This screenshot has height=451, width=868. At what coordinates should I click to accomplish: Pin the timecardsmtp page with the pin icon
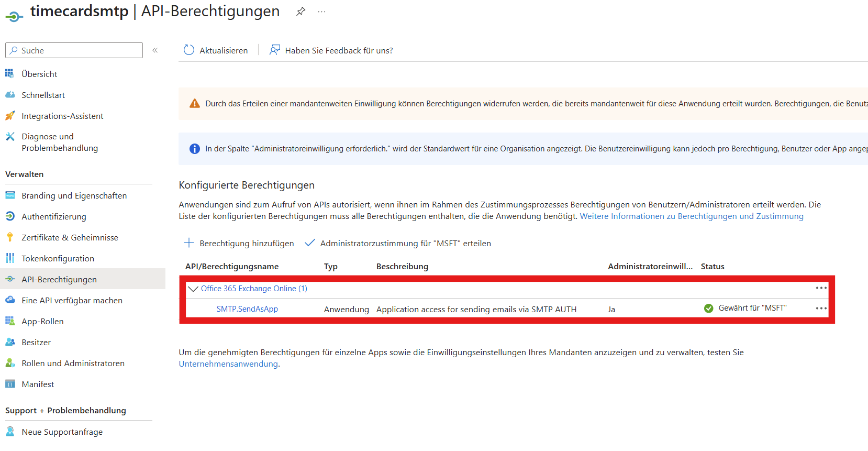[x=301, y=12]
